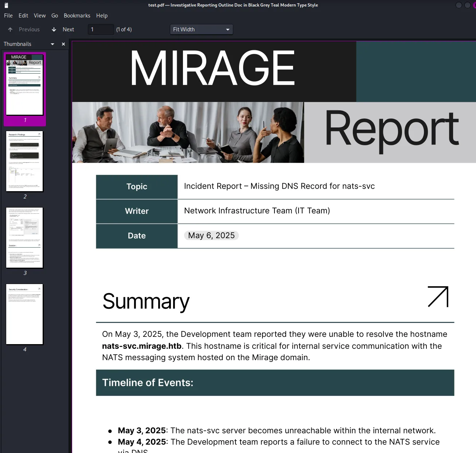Jump to page 3 thumbnail
This screenshot has height=453, width=476.
tap(25, 238)
